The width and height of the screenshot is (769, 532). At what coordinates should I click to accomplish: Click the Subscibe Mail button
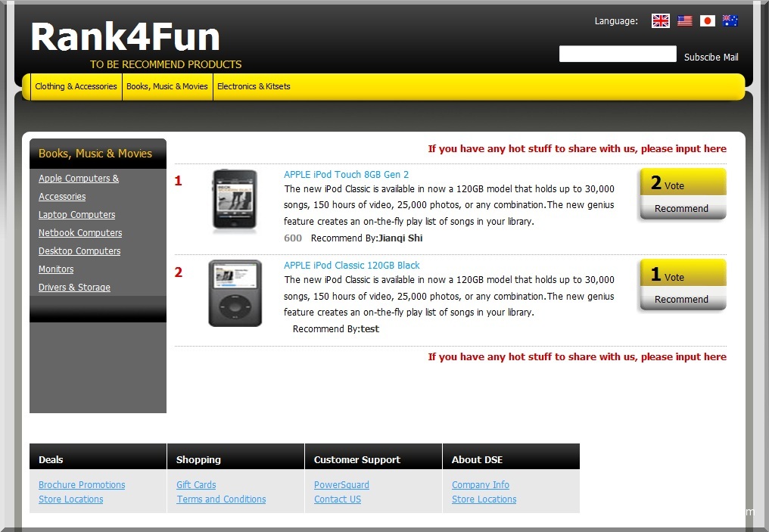click(711, 58)
